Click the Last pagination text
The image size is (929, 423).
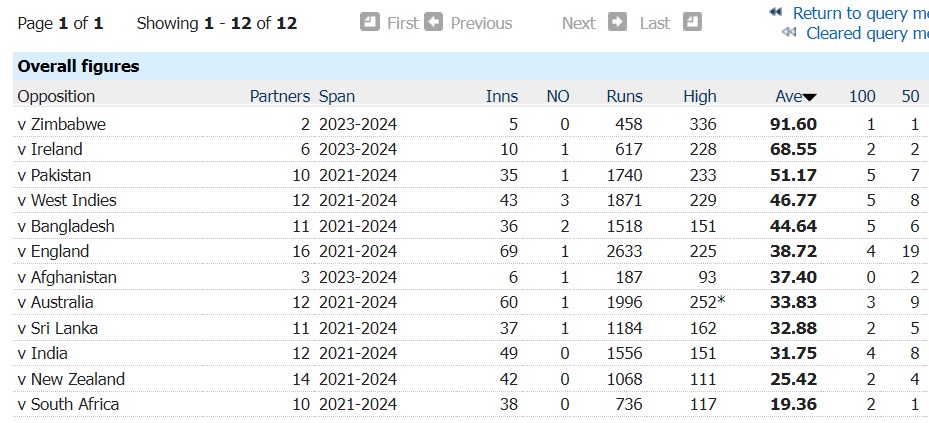(x=655, y=23)
